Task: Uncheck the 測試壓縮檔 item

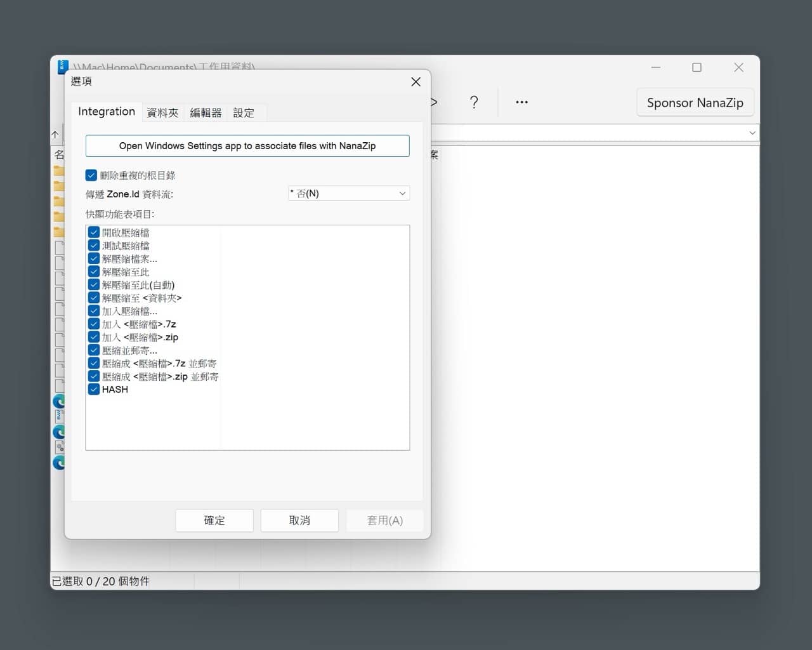Action: point(94,246)
